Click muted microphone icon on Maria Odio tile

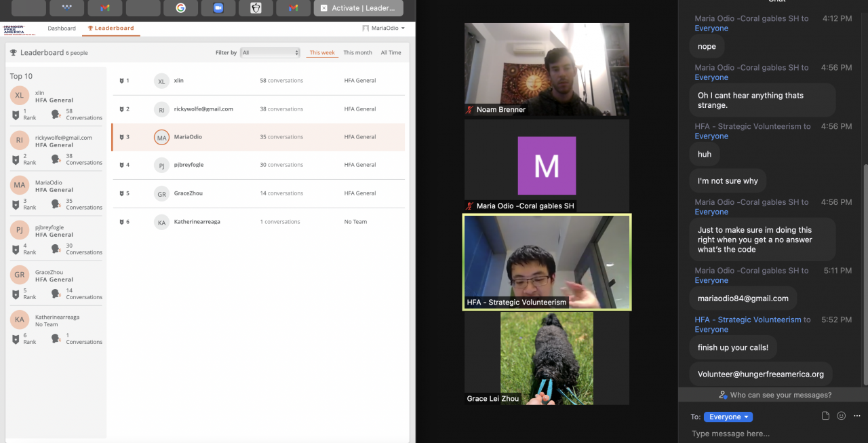pyautogui.click(x=469, y=206)
